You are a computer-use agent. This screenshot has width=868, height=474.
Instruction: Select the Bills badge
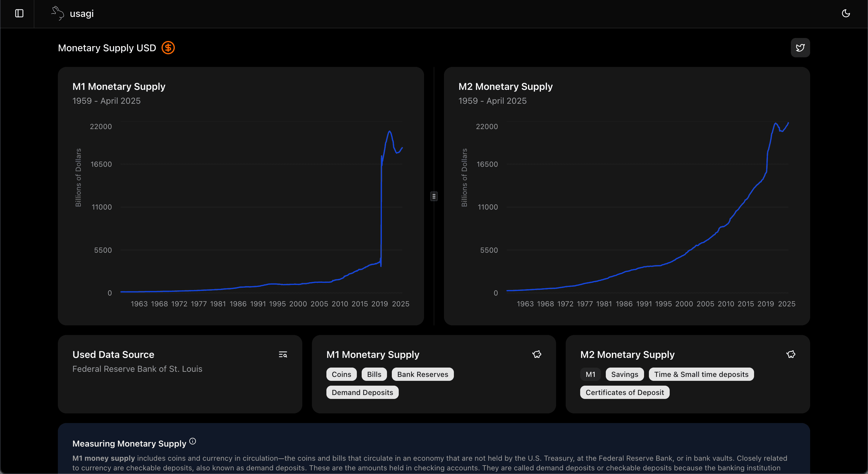pyautogui.click(x=374, y=374)
